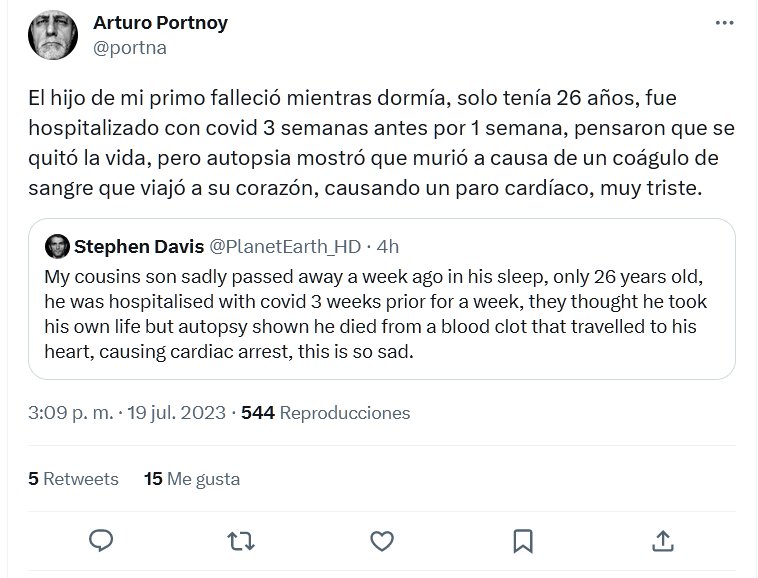
Task: Like the tweet with the heart icon
Action: [x=381, y=541]
